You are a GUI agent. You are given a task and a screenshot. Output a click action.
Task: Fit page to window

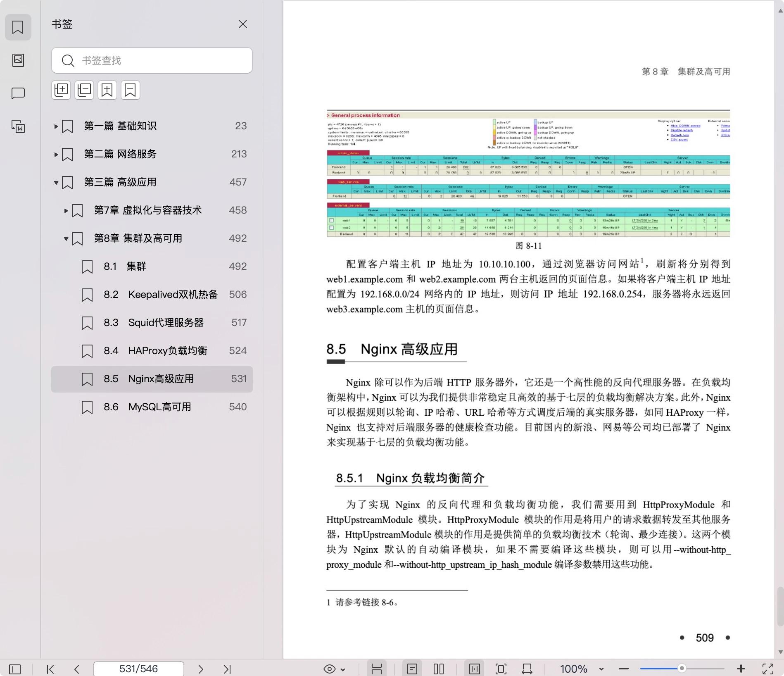click(501, 669)
